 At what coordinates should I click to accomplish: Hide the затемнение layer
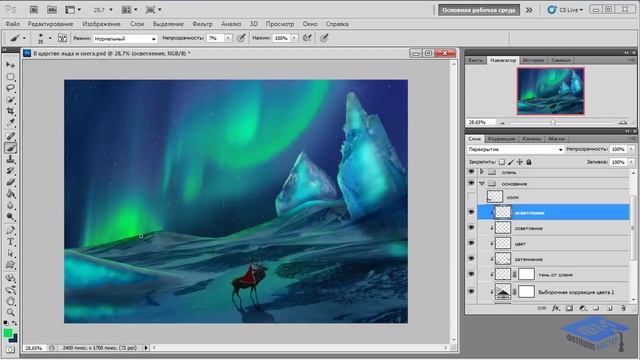(x=471, y=259)
